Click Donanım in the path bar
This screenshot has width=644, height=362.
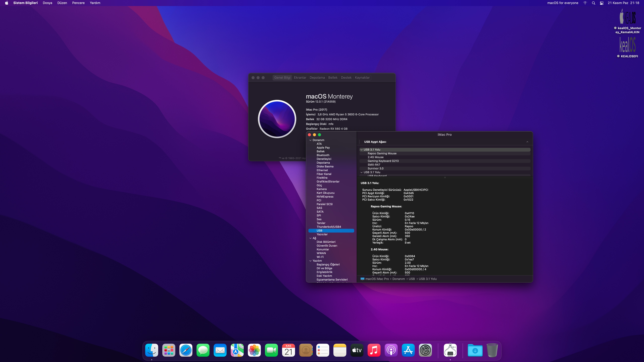tap(398, 279)
